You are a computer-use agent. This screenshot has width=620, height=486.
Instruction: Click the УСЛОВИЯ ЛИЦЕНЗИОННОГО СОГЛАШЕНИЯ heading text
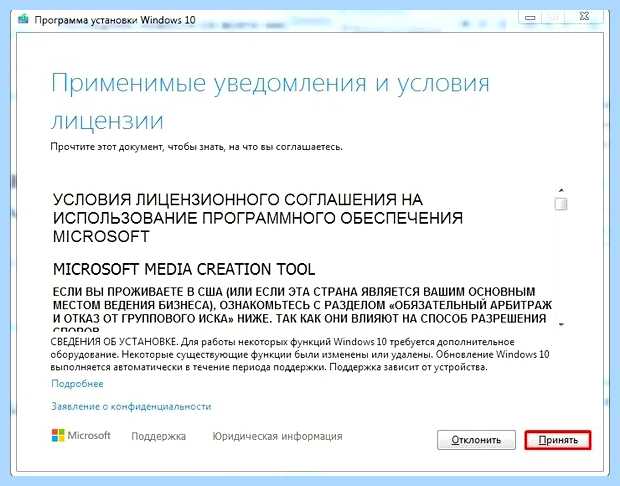[258, 218]
